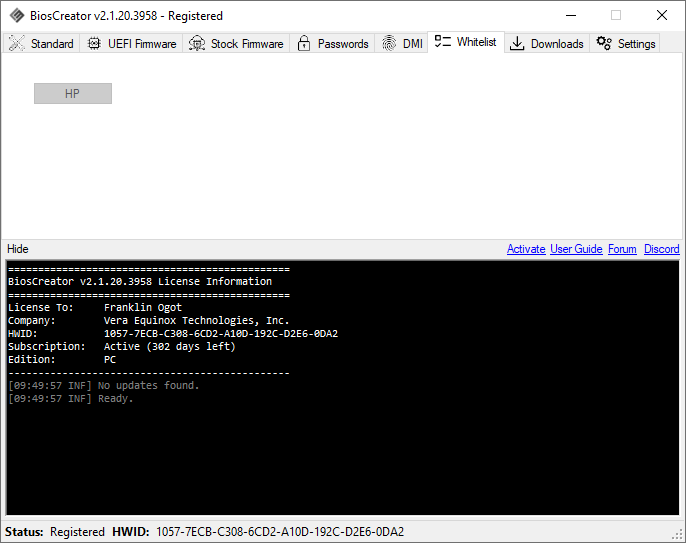
Task: Click the Ready. log line
Action: coord(71,399)
